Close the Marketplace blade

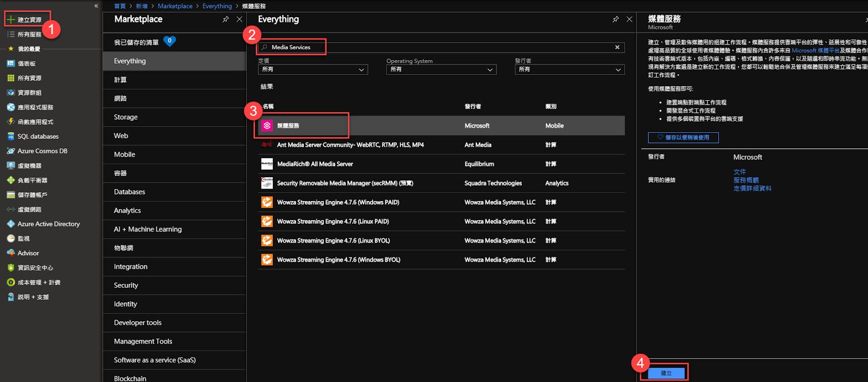tap(239, 19)
